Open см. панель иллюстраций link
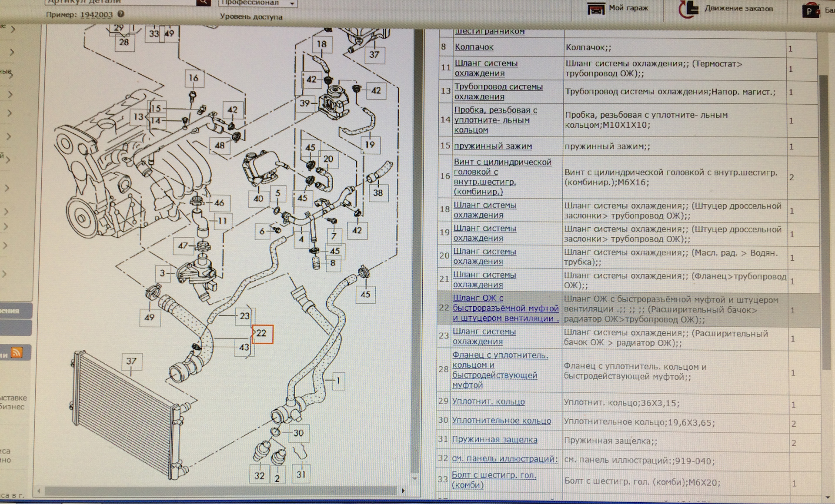The image size is (835, 504). [504, 459]
